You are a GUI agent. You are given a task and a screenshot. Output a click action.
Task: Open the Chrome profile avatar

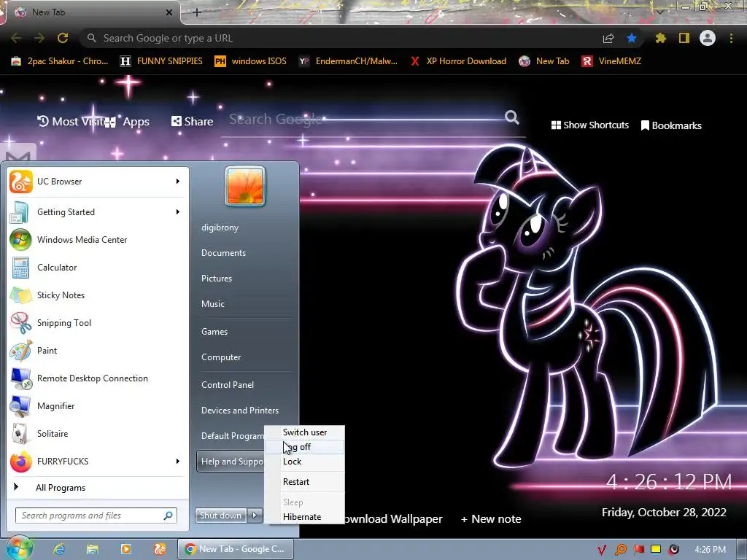click(x=708, y=38)
